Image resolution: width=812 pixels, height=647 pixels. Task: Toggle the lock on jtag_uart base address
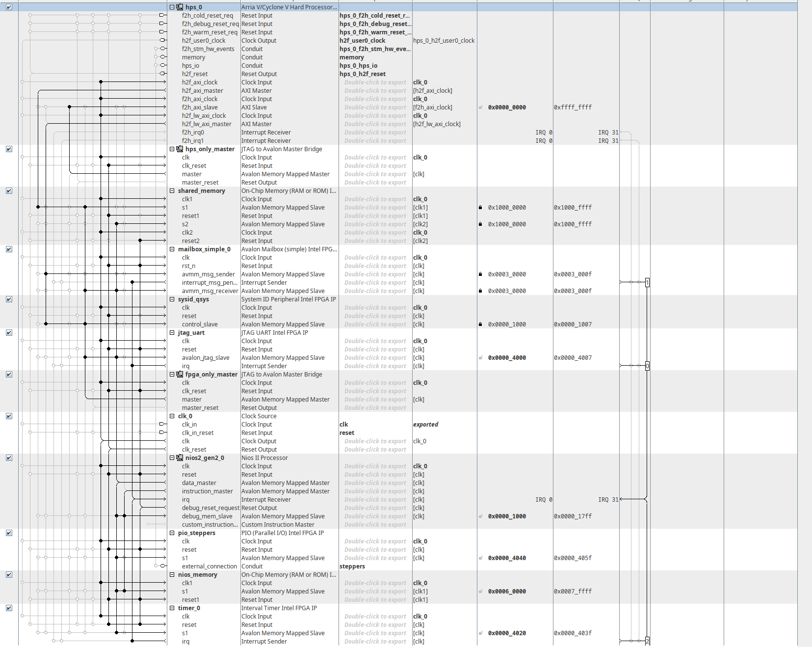point(480,358)
